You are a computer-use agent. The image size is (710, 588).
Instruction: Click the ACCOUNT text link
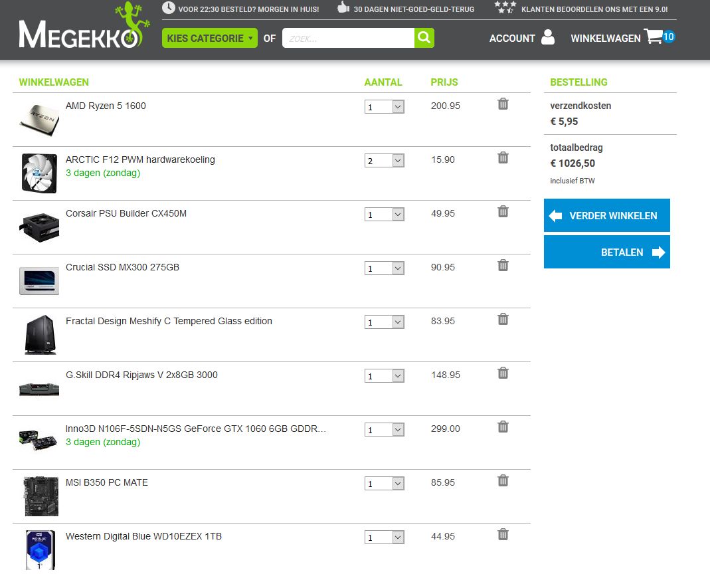pyautogui.click(x=512, y=39)
